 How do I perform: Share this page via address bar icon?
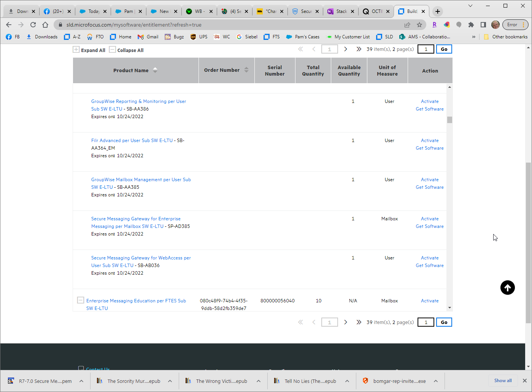click(x=407, y=25)
